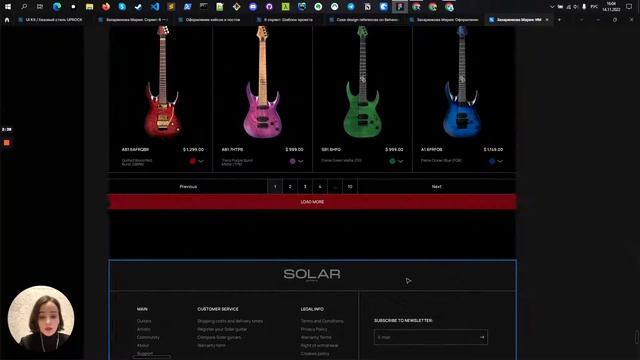Viewport: 640px width, 360px height.
Task: Switch to the Case design references on Behance tab
Action: click(364, 20)
